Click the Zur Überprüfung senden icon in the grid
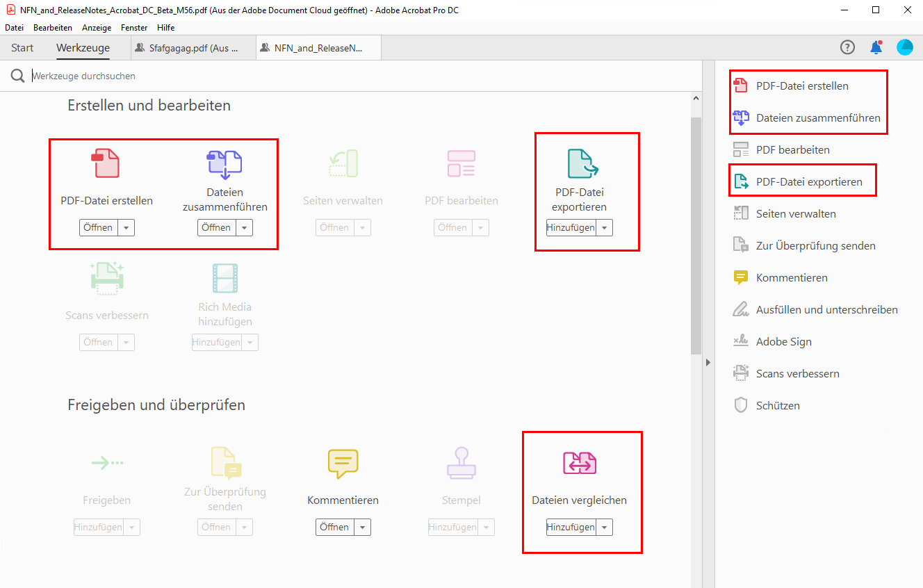This screenshot has height=588, width=923. (226, 463)
